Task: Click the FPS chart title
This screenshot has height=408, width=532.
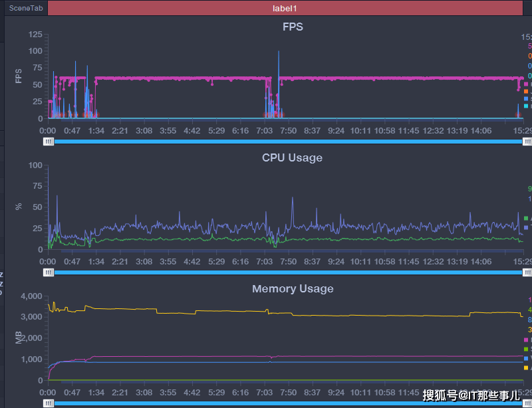Action: click(x=293, y=27)
